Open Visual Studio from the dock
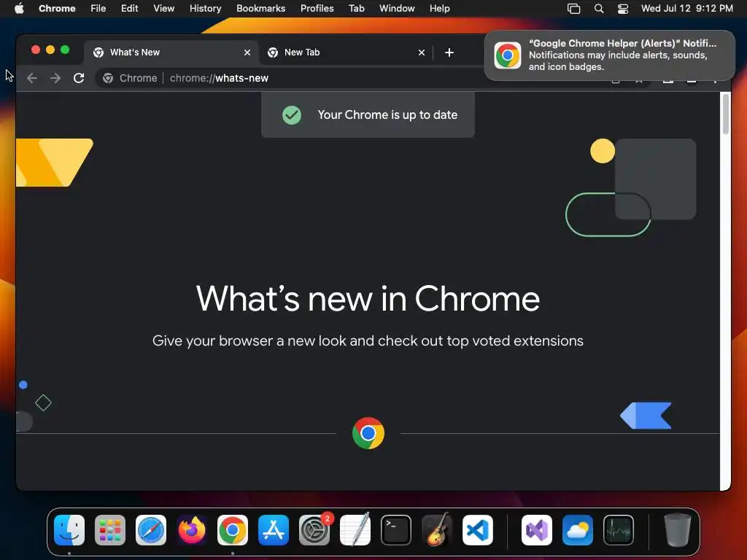 [x=537, y=530]
